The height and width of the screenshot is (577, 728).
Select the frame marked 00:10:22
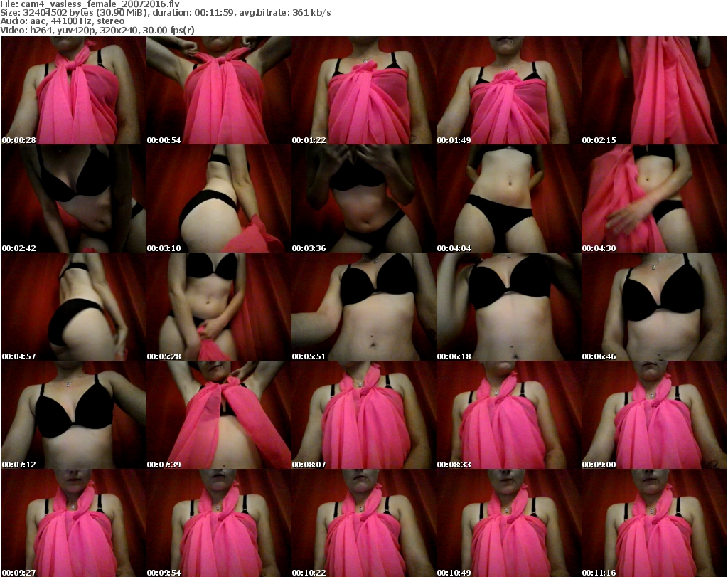point(363,523)
